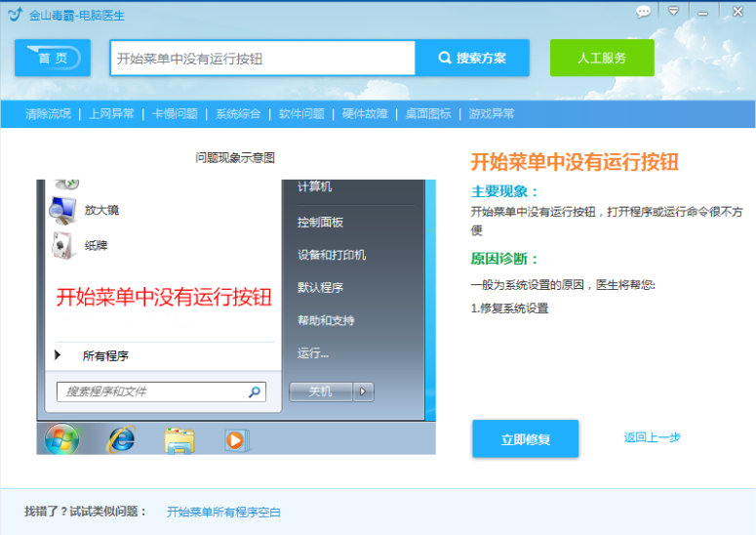
Task: Click the 放大镜 magnifier icon in illustration
Action: pos(62,210)
